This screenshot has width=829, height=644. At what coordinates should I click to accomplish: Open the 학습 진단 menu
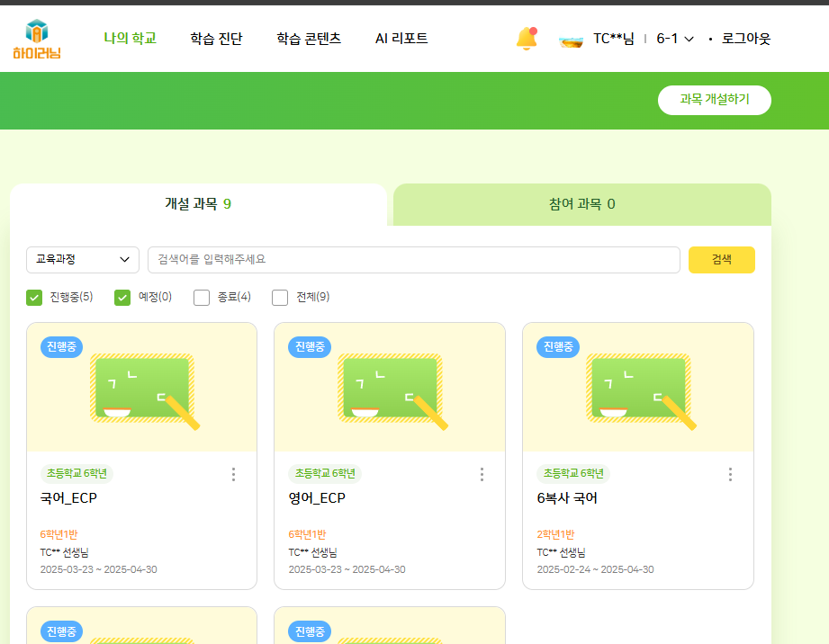tap(216, 39)
